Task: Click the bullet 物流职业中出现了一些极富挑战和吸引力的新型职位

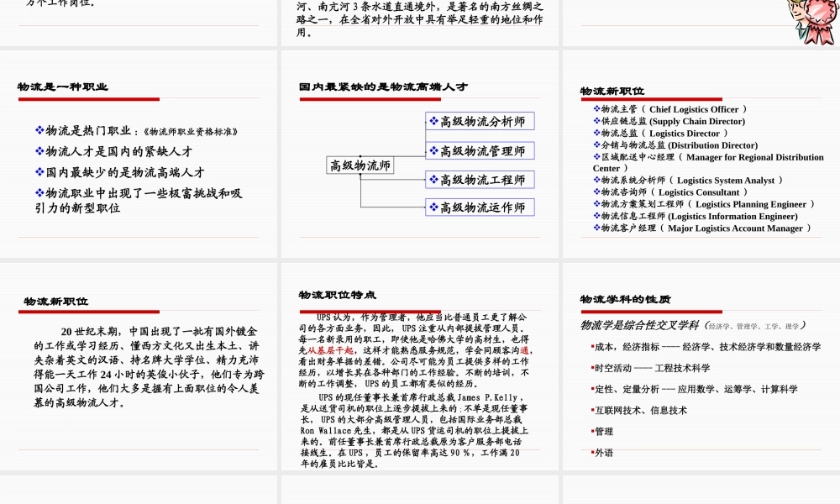Action: [x=139, y=201]
